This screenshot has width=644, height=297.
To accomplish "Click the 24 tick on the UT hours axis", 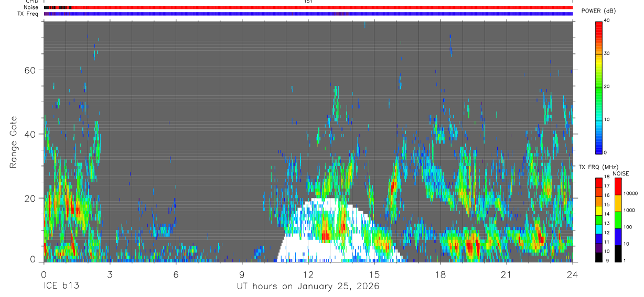I will click(573, 274).
